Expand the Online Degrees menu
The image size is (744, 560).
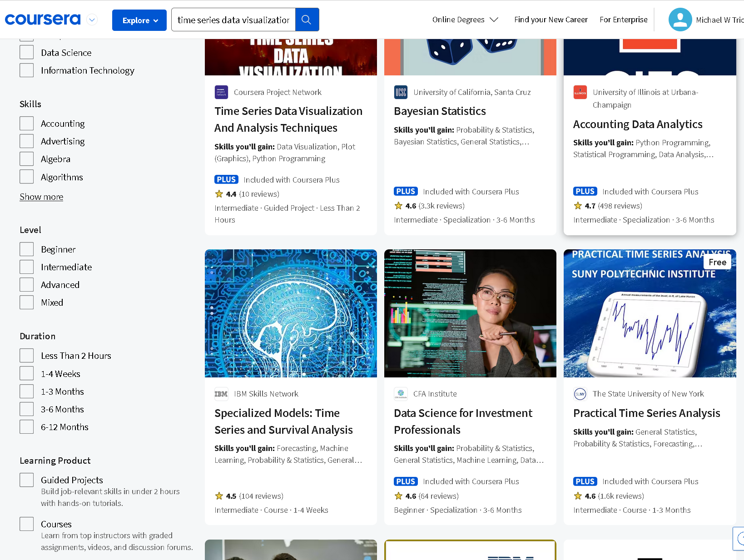pos(465,20)
